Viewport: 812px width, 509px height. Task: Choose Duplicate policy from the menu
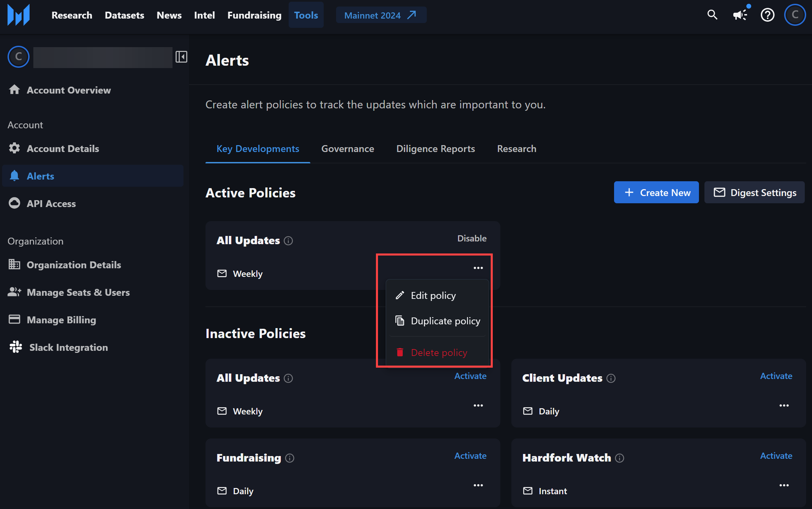point(437,321)
